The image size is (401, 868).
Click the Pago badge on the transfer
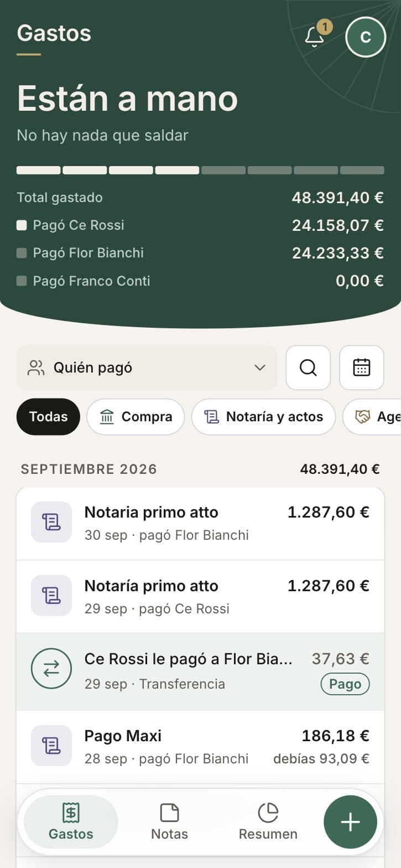[345, 684]
